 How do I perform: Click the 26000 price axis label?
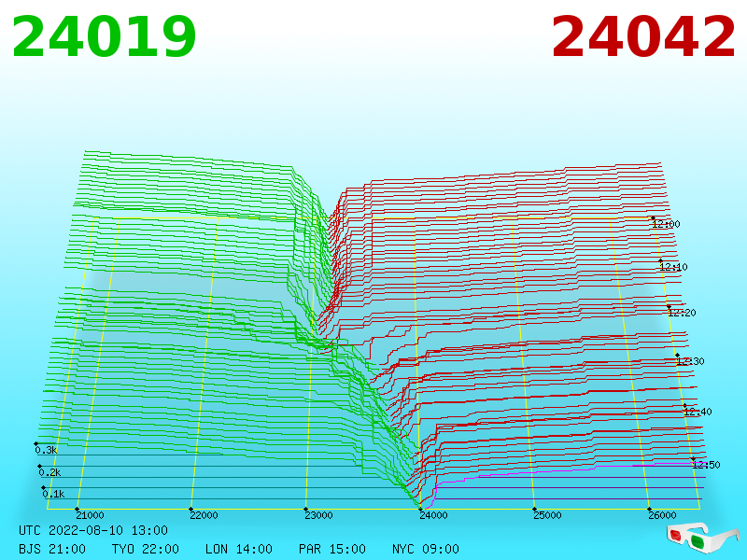(x=662, y=515)
